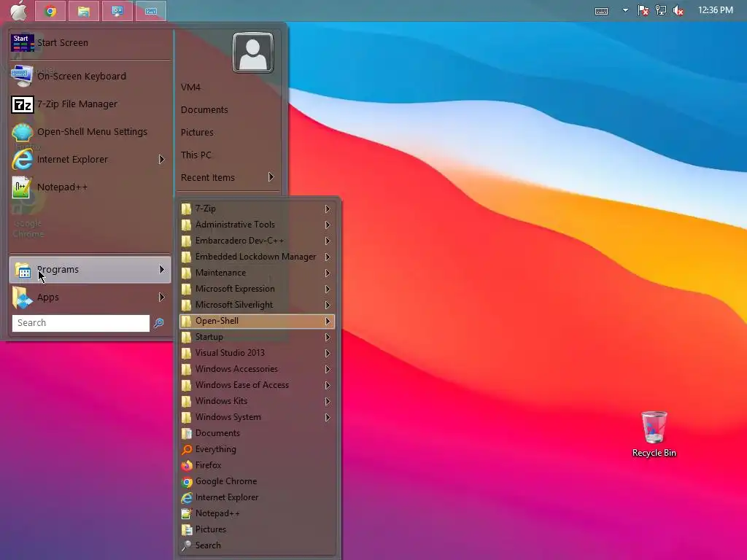Open Documents in right column
Screen dimensions: 747x560
(x=204, y=110)
